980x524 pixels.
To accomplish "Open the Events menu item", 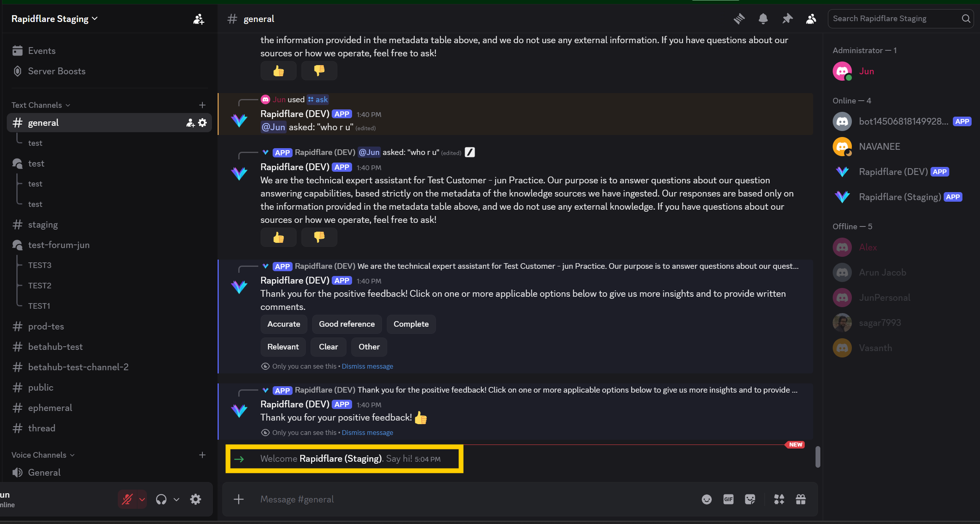I will pos(42,51).
